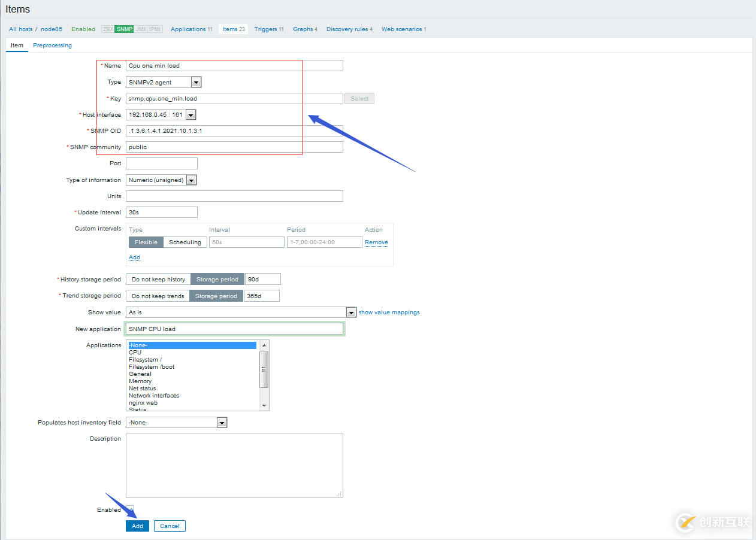Image resolution: width=756 pixels, height=540 pixels.
Task: Choose Do not keep history option
Action: point(158,280)
